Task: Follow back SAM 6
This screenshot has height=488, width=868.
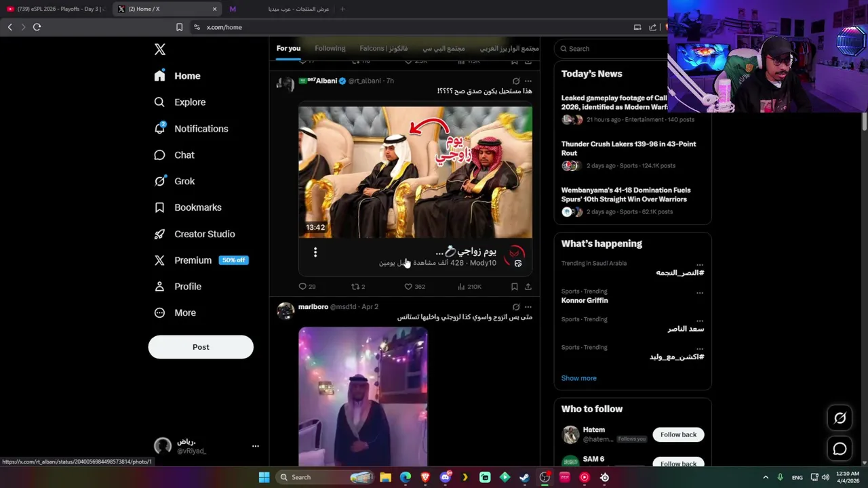Action: [x=678, y=463]
